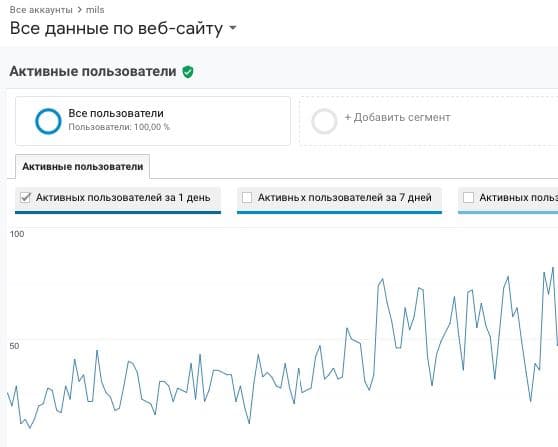This screenshot has height=447, width=558.
Task: Click the 'Активные пользователи' report heading
Action: tap(93, 71)
